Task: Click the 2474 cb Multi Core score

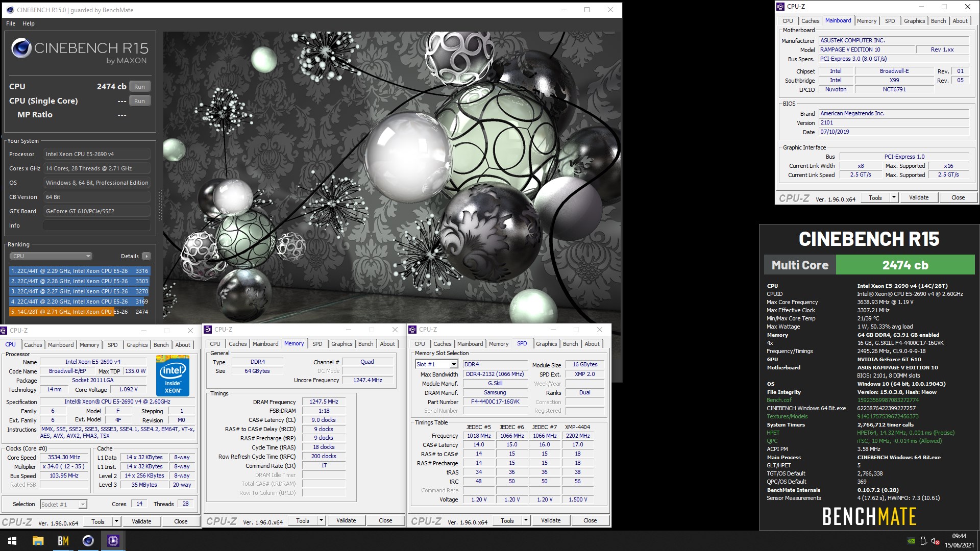Action: coord(905,265)
